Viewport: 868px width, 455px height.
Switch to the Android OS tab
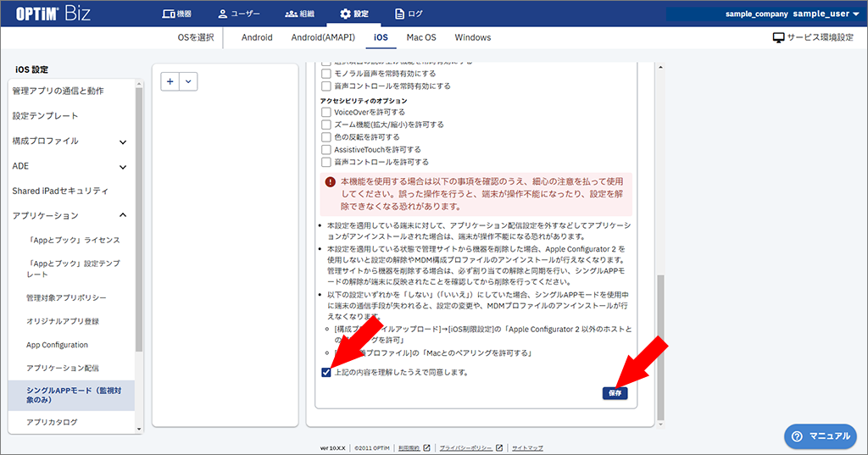[257, 38]
